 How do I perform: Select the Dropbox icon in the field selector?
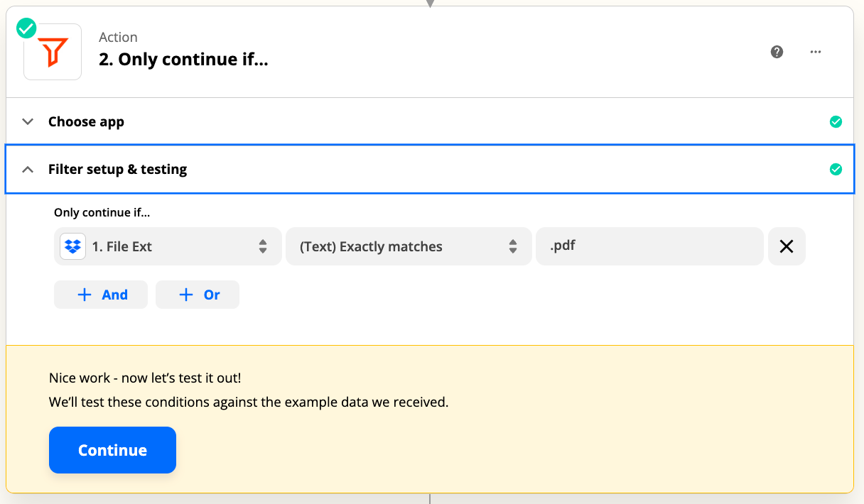coord(72,246)
